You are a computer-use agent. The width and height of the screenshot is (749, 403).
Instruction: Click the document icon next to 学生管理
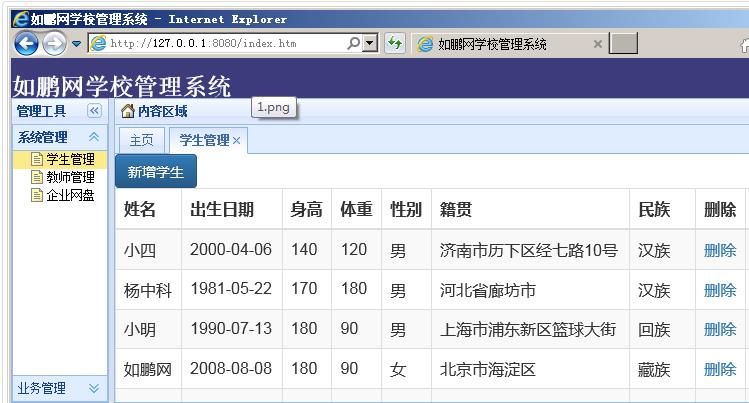pos(37,160)
